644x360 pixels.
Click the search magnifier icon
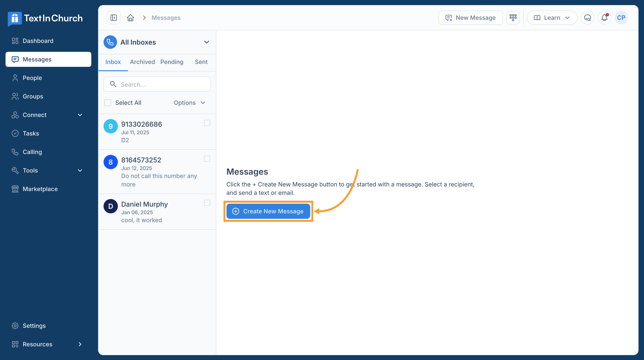point(113,84)
